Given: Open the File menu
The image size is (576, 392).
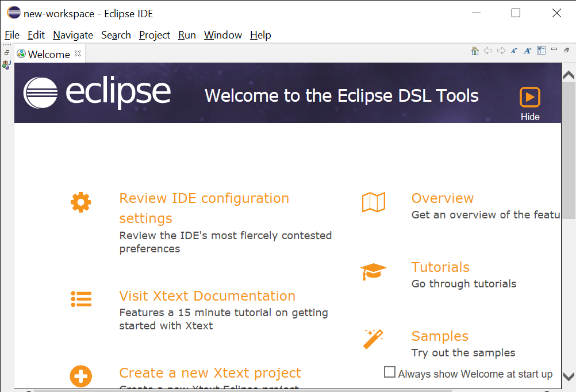Looking at the screenshot, I should pyautogui.click(x=12, y=35).
